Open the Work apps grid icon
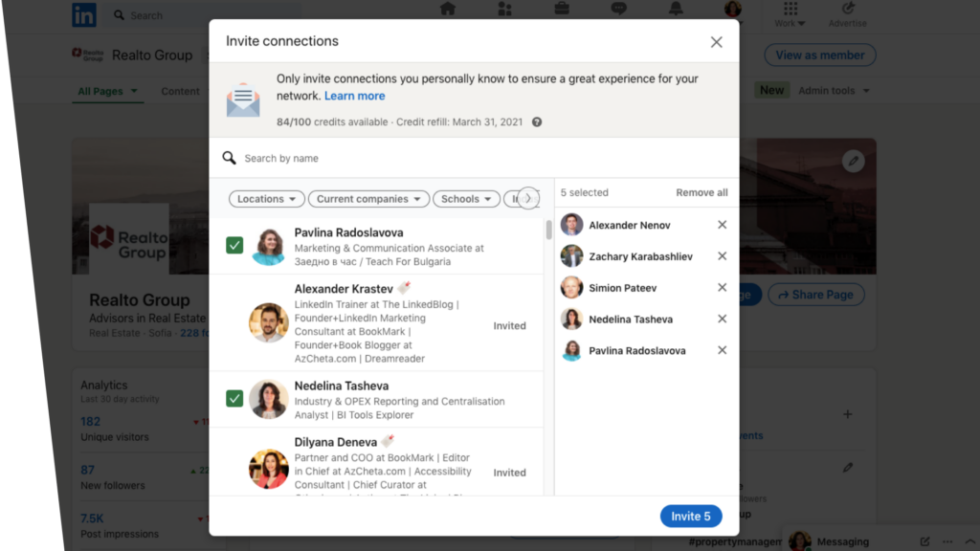The width and height of the screenshot is (980, 551). point(791,9)
